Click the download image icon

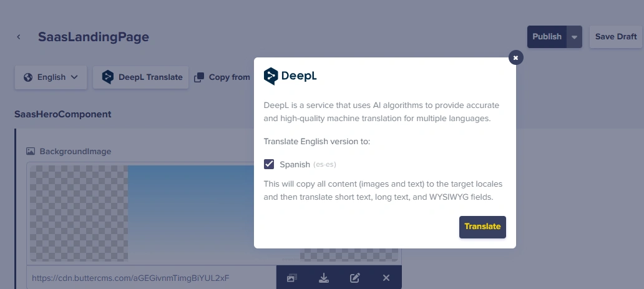324,278
